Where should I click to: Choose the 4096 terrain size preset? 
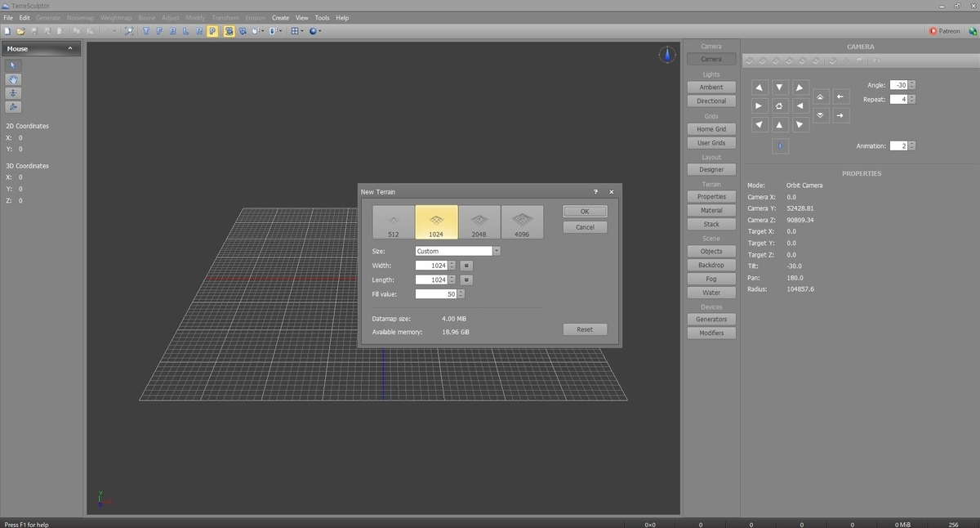coord(522,221)
